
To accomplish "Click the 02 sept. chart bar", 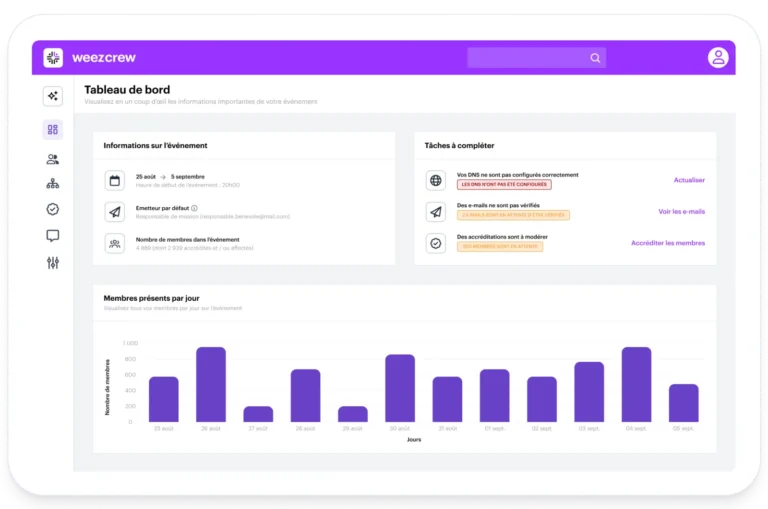I will [x=542, y=399].
